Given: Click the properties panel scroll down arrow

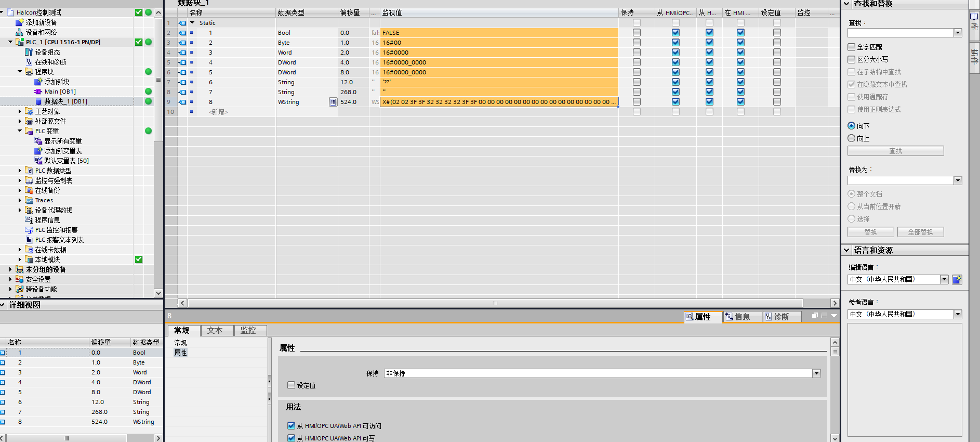Looking at the screenshot, I should [x=835, y=438].
